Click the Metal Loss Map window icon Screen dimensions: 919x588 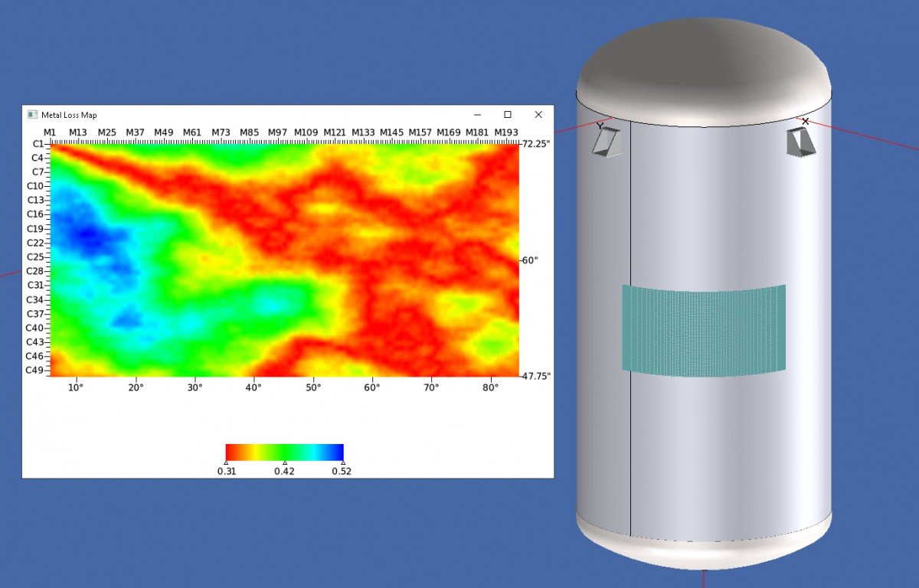tap(32, 115)
